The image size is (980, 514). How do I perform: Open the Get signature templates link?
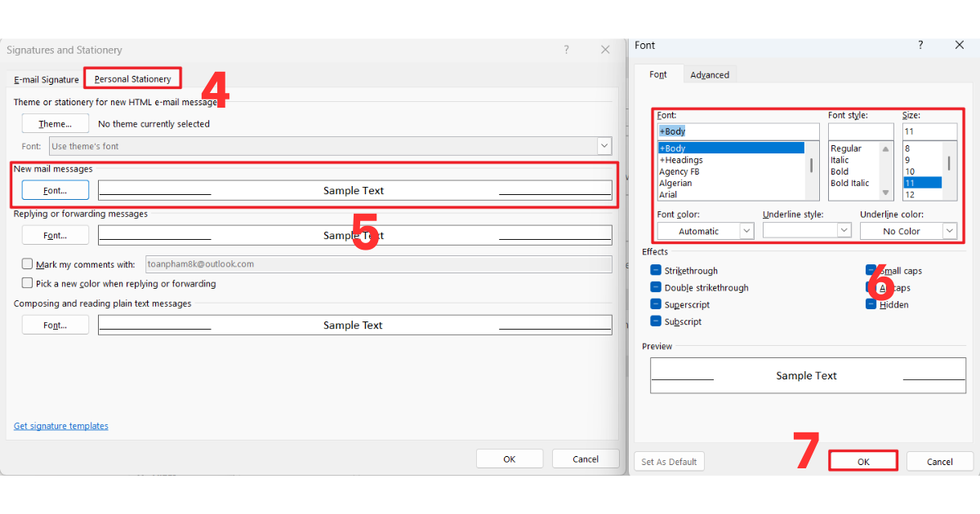pyautogui.click(x=61, y=426)
